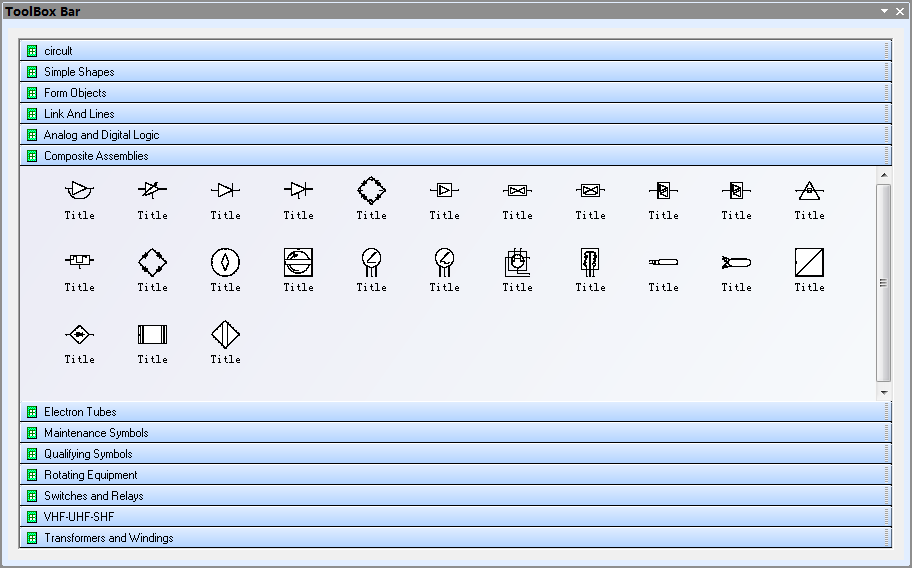Select the rectangle with vertical side bars symbol
The height and width of the screenshot is (568, 912).
click(x=152, y=334)
